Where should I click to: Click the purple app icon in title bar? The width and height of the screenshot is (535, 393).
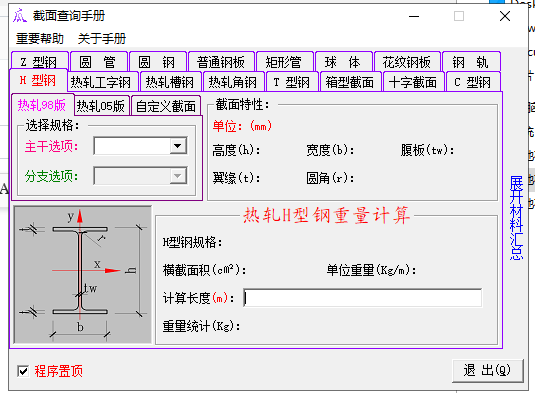20,16
